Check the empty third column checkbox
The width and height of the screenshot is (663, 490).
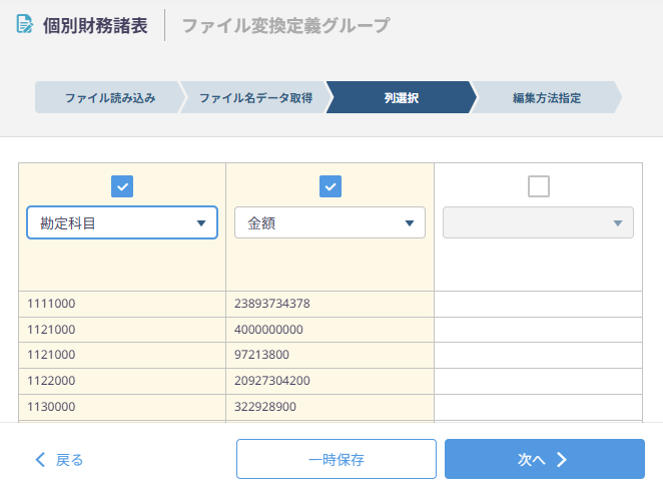pos(539,186)
